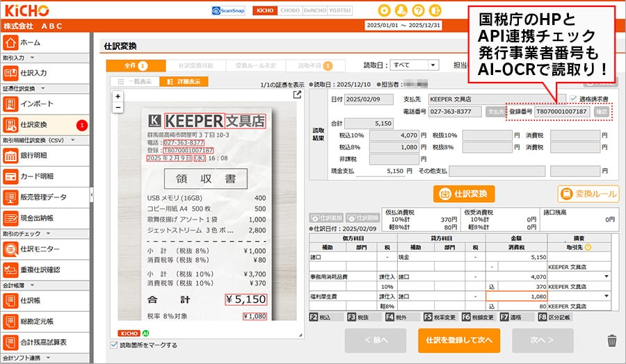626x364 pixels.
Task: Click the trash can delete icon
Action: (611, 340)
